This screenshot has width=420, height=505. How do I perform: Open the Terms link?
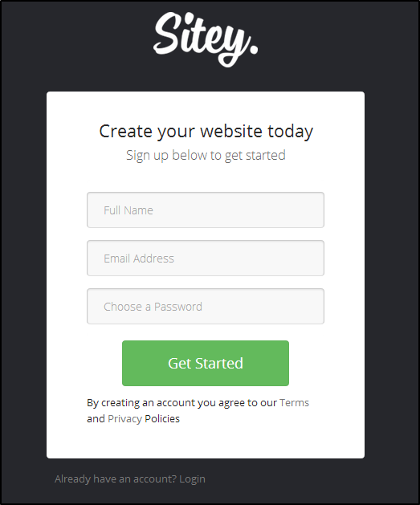tap(294, 402)
